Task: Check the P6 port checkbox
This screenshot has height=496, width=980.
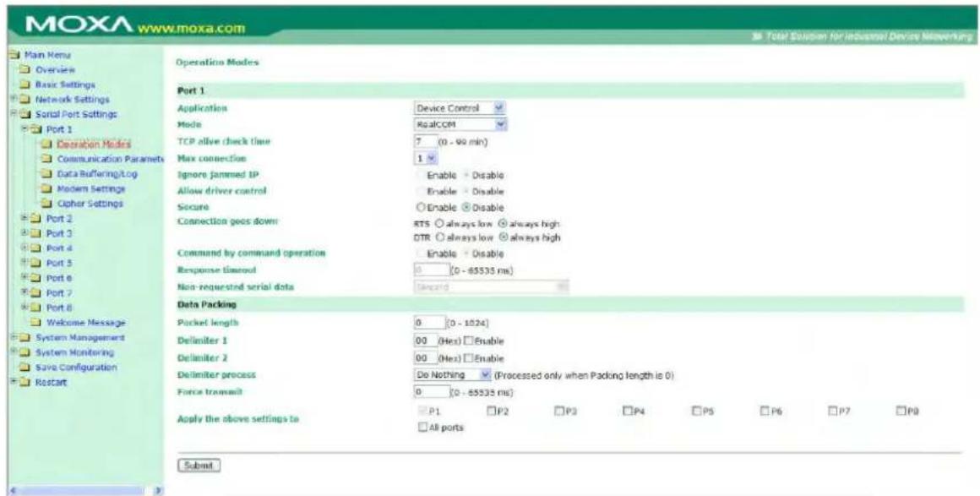Action: (764, 411)
